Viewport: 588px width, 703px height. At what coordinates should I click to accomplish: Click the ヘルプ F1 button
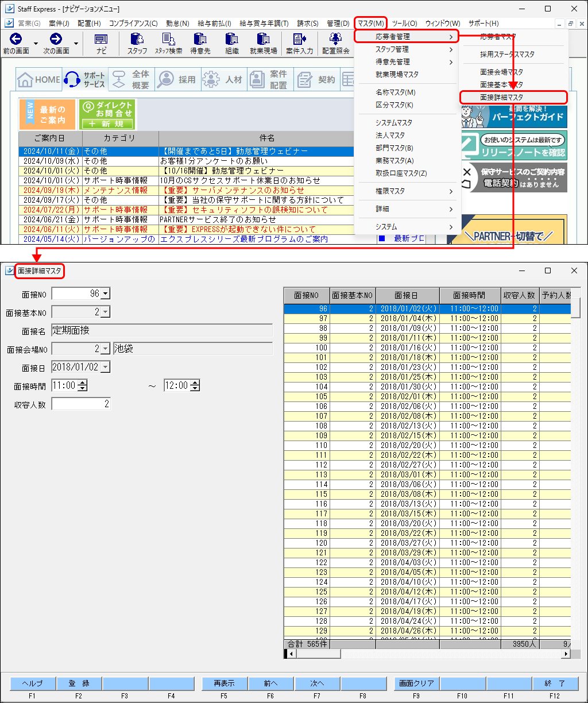click(x=33, y=683)
